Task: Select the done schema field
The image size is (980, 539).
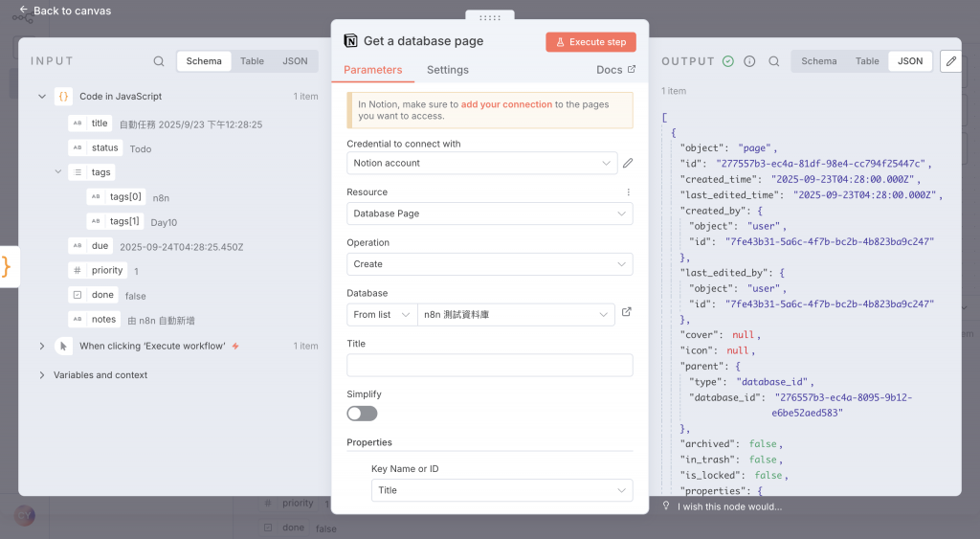Action: pos(93,295)
